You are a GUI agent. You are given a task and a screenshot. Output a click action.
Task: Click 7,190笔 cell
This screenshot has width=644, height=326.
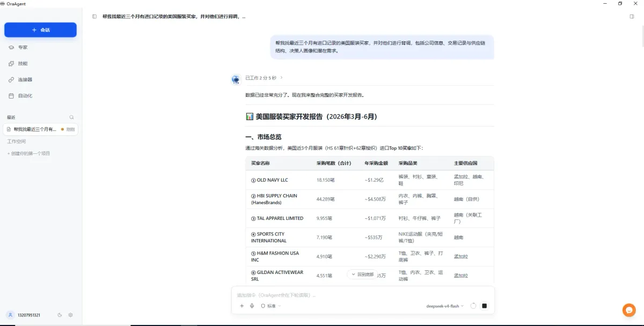click(324, 237)
